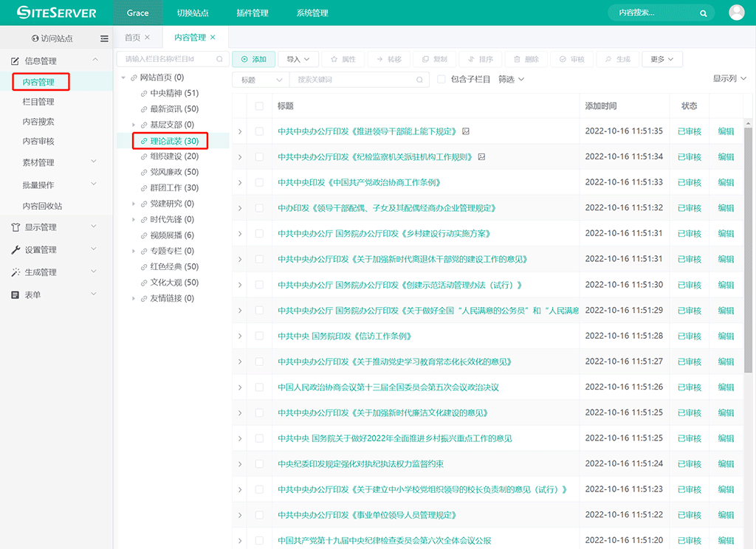Click the image icon beside first article title
Image resolution: width=756 pixels, height=549 pixels.
(466, 131)
